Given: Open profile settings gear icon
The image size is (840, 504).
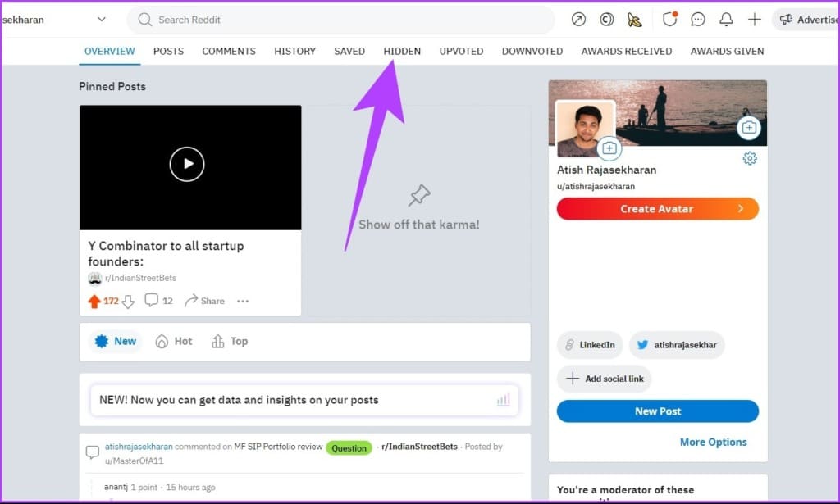Looking at the screenshot, I should click(750, 158).
